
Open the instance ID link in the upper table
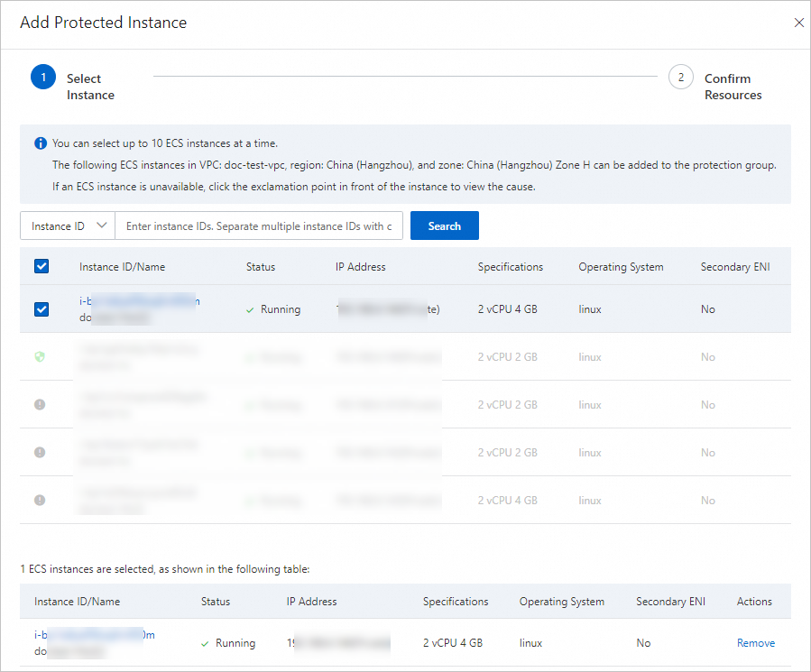[x=140, y=301]
